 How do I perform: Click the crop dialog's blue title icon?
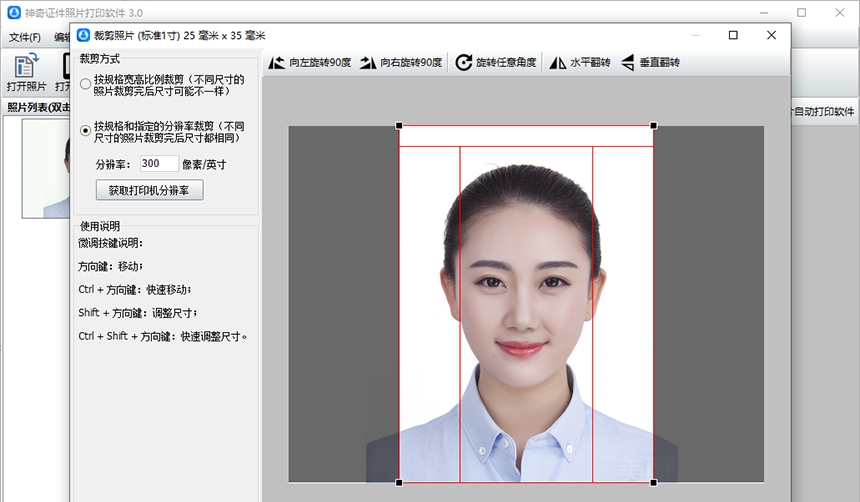click(x=84, y=35)
